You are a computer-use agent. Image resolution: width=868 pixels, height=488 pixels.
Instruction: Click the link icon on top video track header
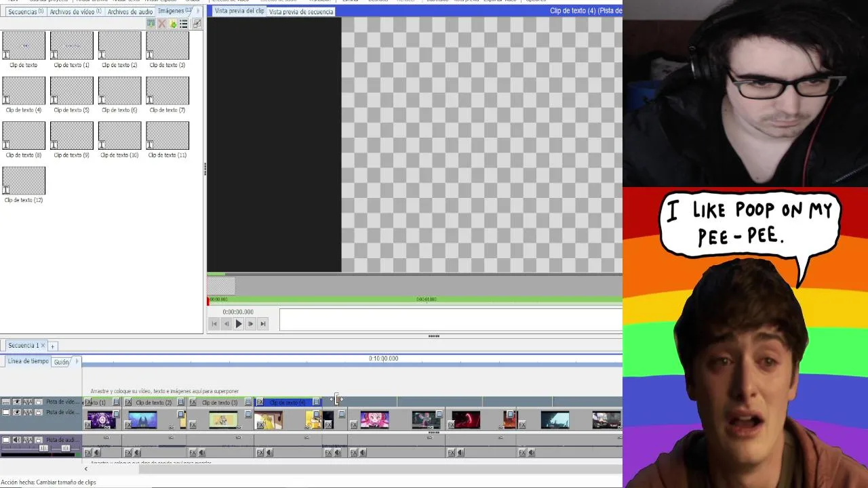[39, 402]
